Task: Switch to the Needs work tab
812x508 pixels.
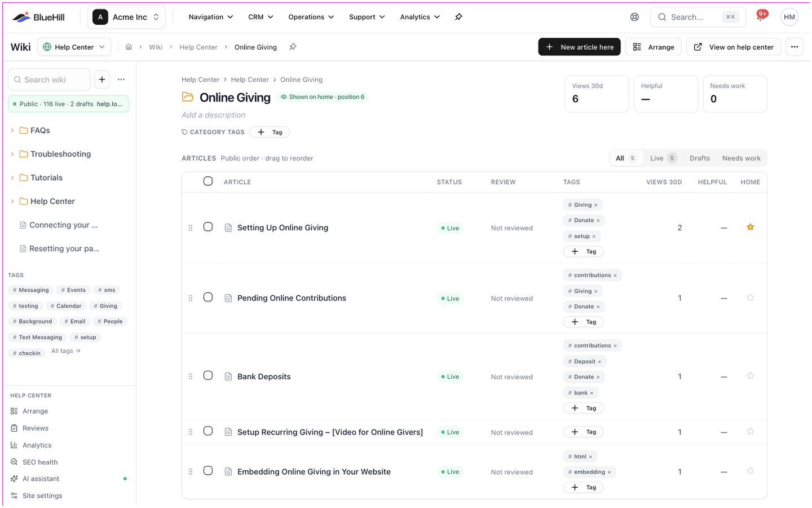Action: [741, 158]
